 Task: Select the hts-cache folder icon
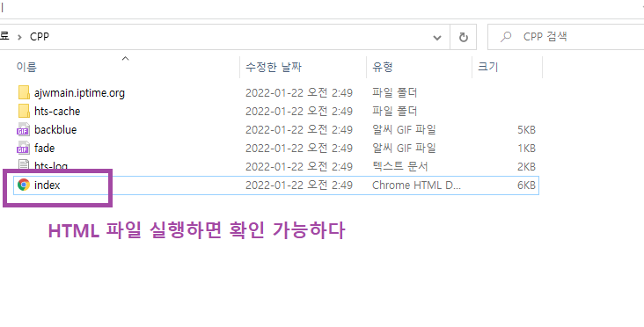(x=25, y=111)
